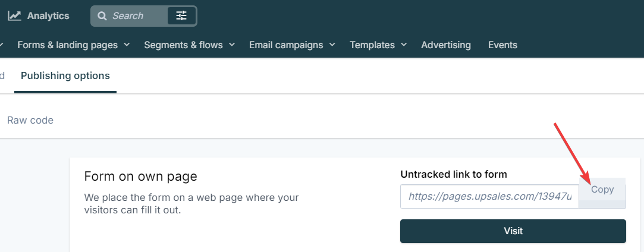Screen dimensions: 644x252
Task: Click the cut-off chevron at the nav bar's left edge
Action: (2, 45)
